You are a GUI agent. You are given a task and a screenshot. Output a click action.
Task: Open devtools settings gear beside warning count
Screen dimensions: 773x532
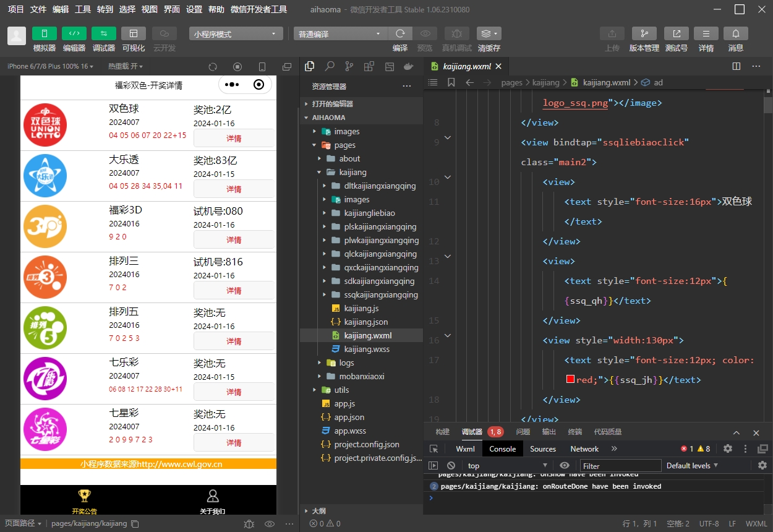click(x=728, y=449)
